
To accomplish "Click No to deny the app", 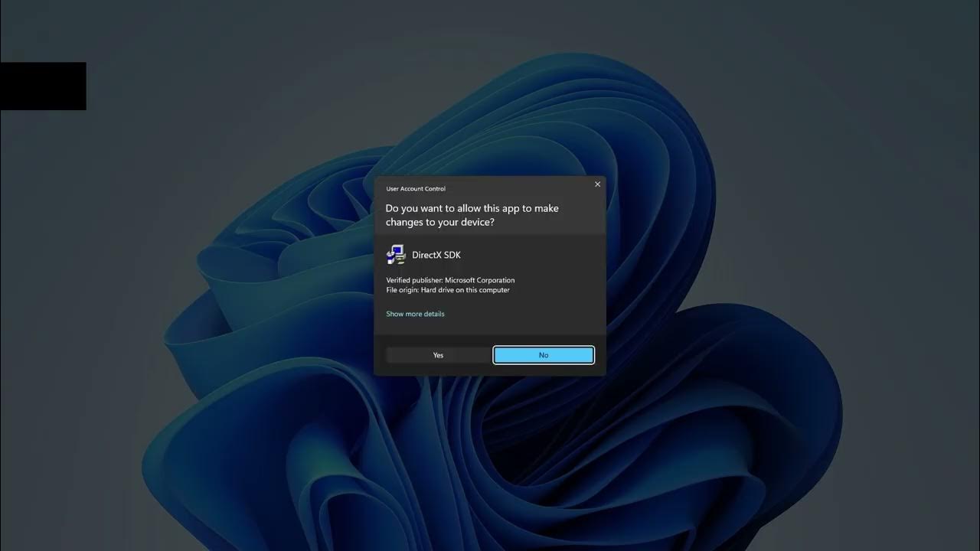I will point(544,355).
